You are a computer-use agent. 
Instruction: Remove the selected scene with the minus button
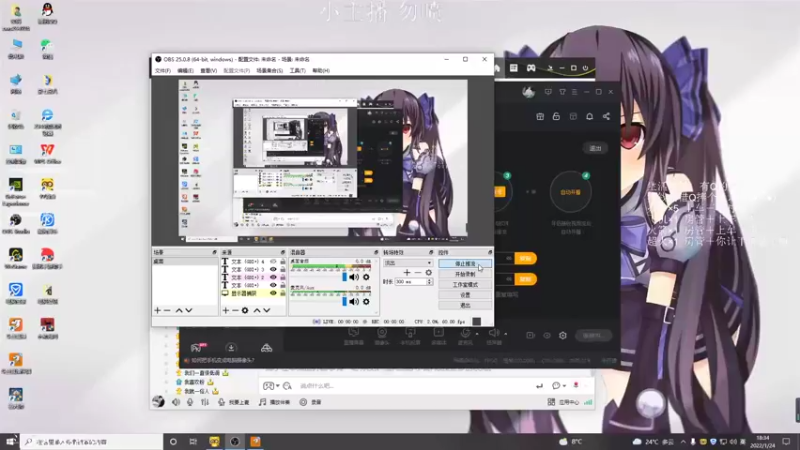[x=167, y=310]
